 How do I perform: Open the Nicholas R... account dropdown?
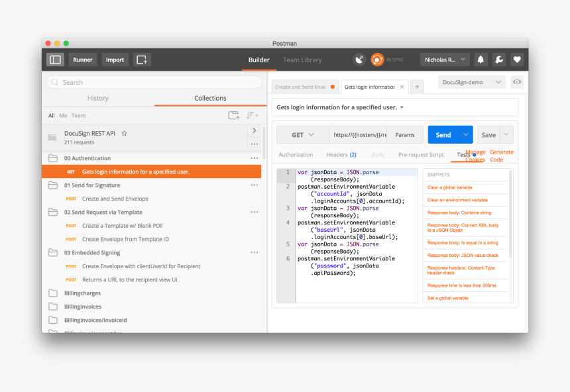445,60
